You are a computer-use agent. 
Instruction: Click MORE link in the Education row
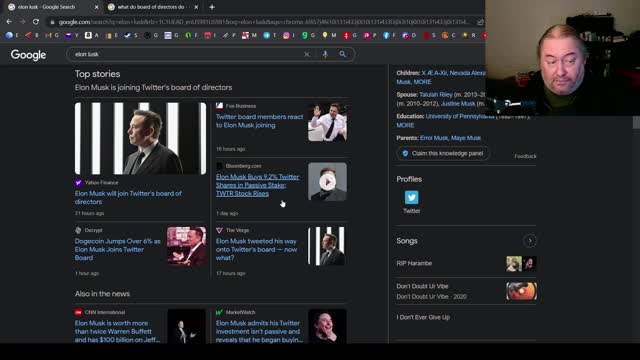[x=405, y=125]
